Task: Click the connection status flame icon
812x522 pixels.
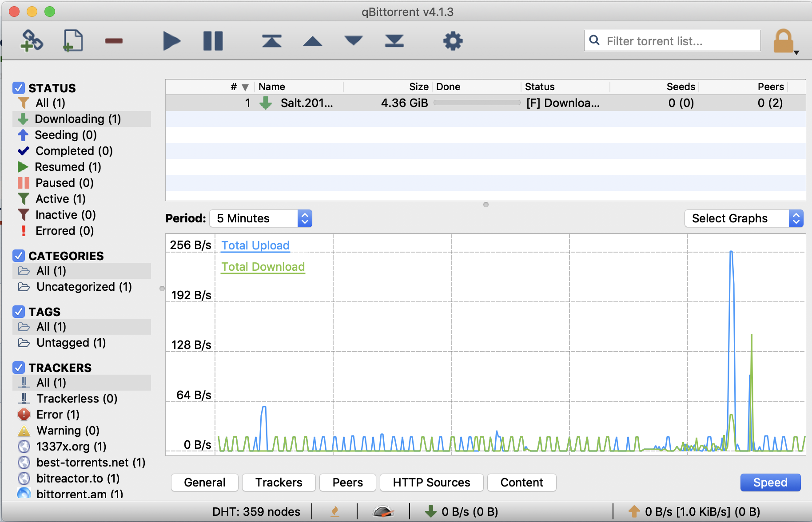Action: click(335, 512)
